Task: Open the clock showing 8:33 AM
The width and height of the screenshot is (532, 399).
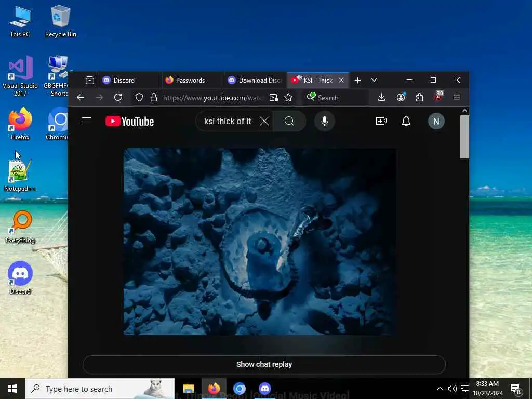Action: (487, 389)
